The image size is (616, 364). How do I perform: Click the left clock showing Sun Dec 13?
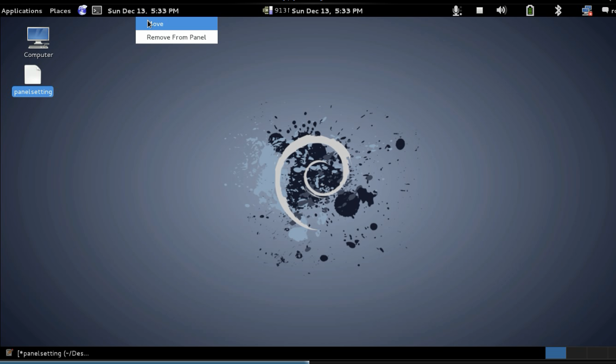click(x=143, y=11)
